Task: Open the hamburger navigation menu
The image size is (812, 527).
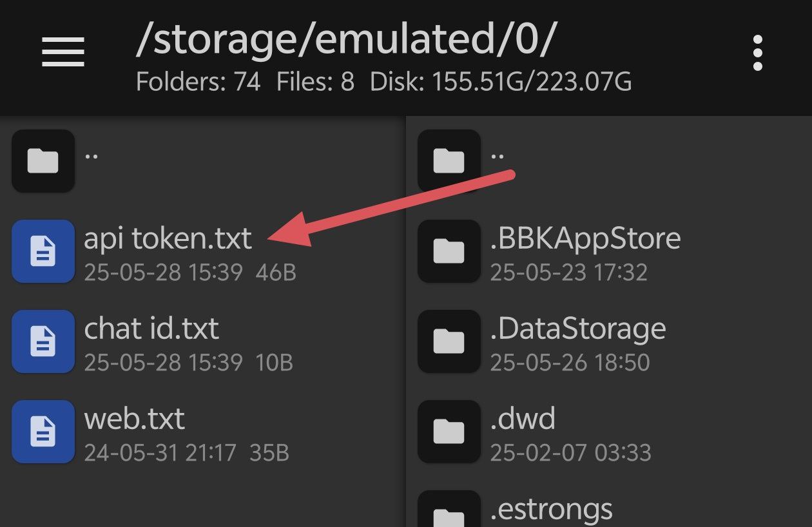Action: (x=63, y=52)
